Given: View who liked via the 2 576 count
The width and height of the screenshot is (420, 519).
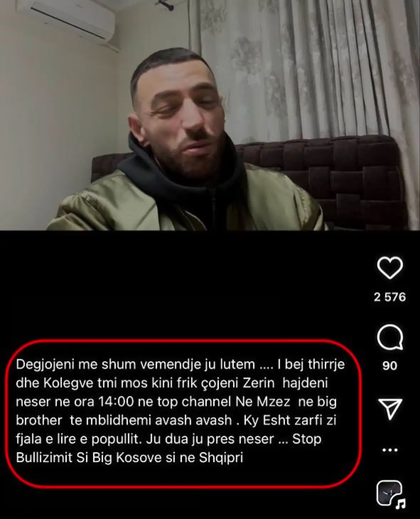Looking at the screenshot, I should coord(390,297).
